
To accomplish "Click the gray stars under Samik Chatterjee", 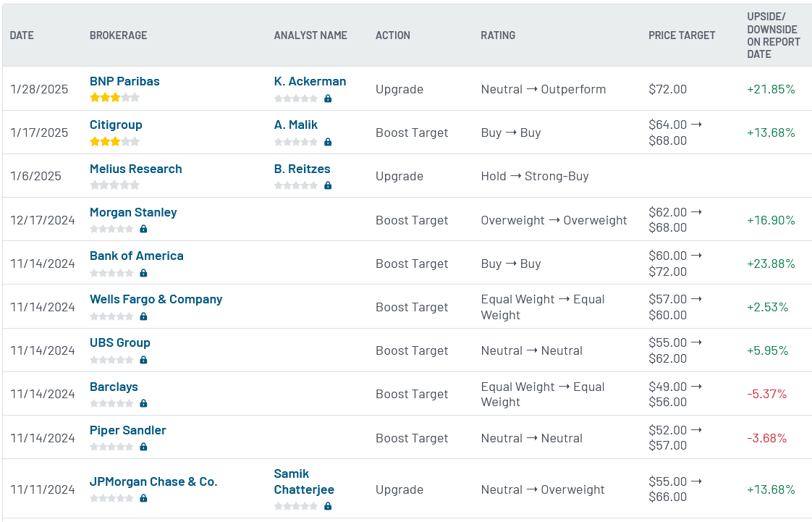I will [296, 507].
